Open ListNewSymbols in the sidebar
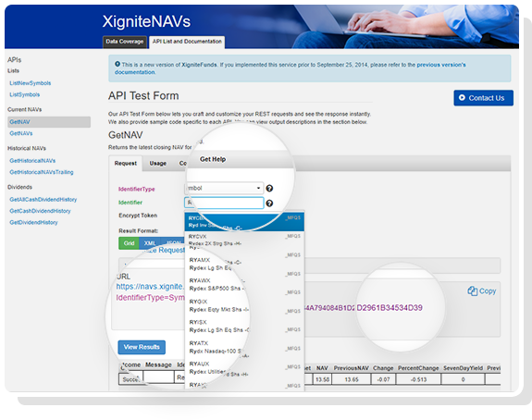 point(31,83)
